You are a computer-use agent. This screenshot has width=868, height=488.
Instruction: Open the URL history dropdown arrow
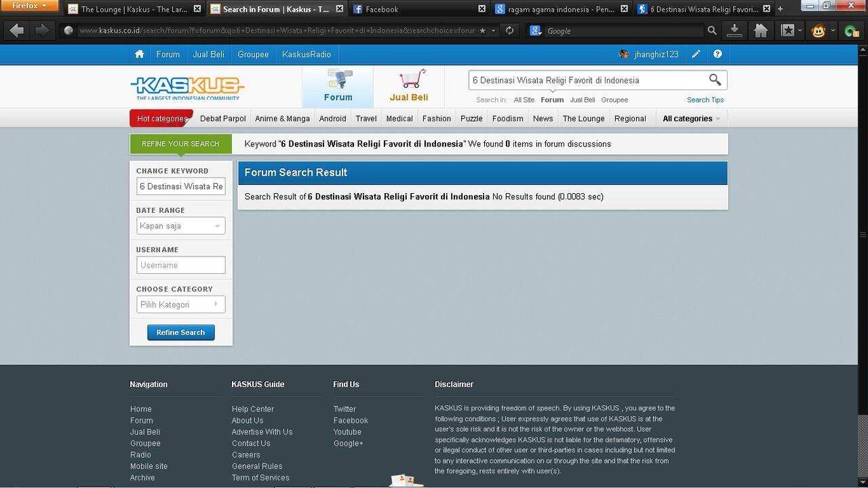click(x=494, y=30)
